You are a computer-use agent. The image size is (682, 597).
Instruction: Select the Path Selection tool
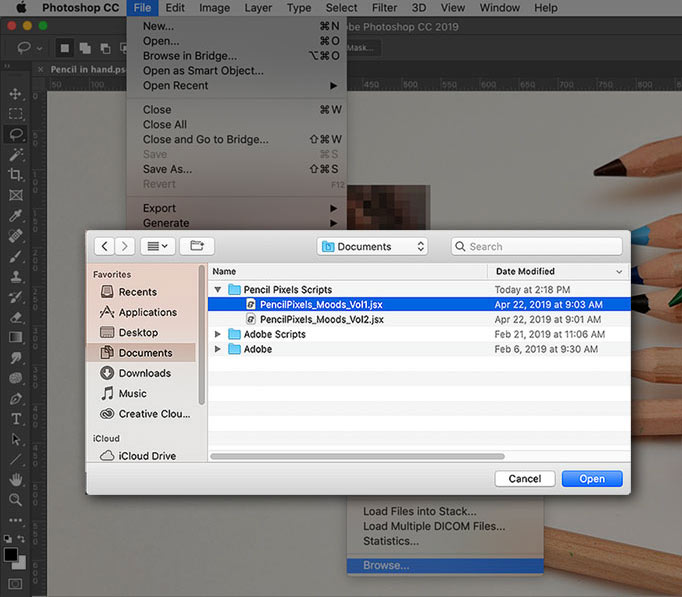(16, 439)
